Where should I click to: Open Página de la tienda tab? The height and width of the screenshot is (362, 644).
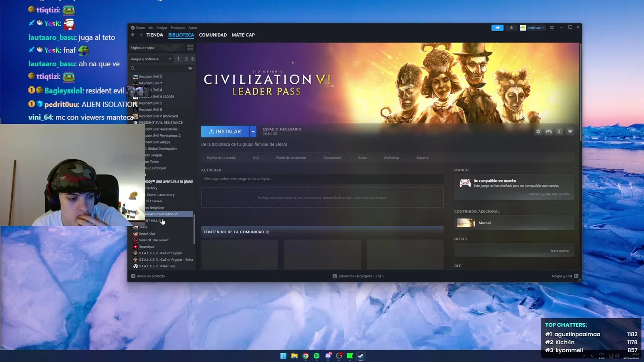point(221,158)
